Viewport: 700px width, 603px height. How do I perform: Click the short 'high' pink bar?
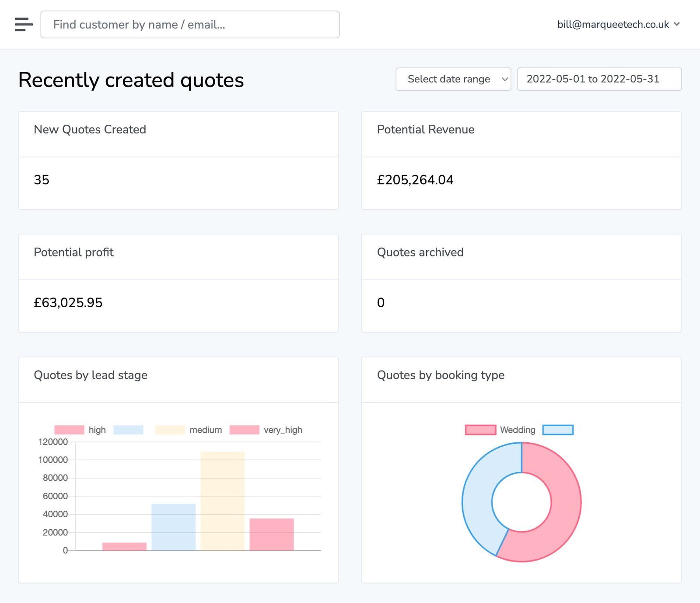click(x=125, y=546)
